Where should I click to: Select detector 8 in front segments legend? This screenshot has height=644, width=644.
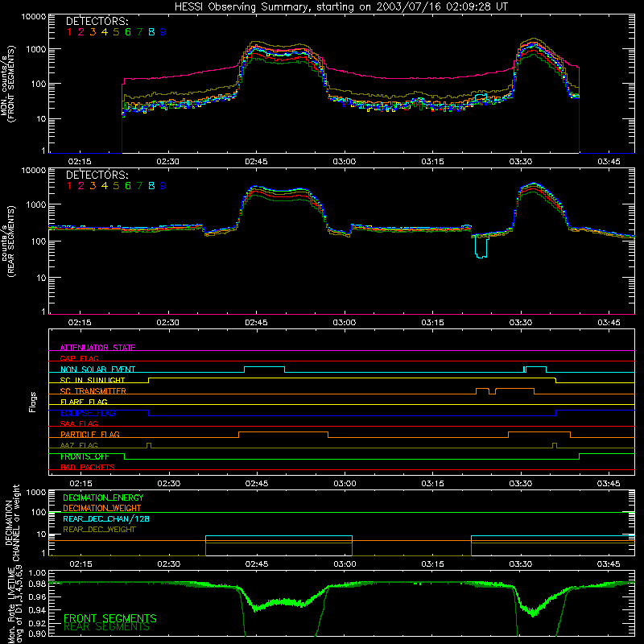pyautogui.click(x=151, y=32)
